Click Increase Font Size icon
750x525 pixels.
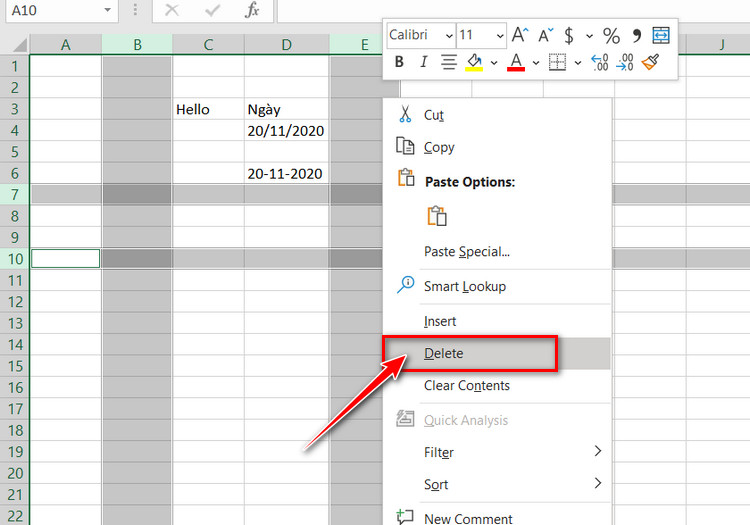(520, 35)
